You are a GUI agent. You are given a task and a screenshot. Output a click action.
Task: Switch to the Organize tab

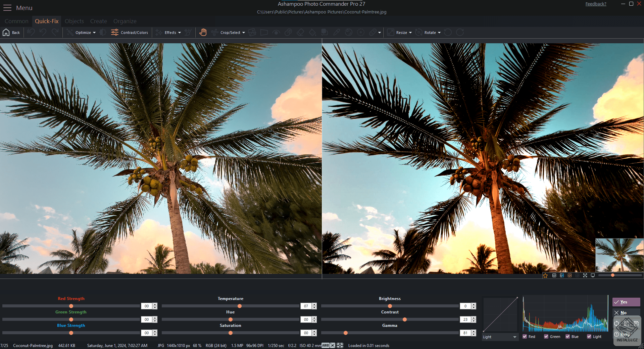[125, 21]
